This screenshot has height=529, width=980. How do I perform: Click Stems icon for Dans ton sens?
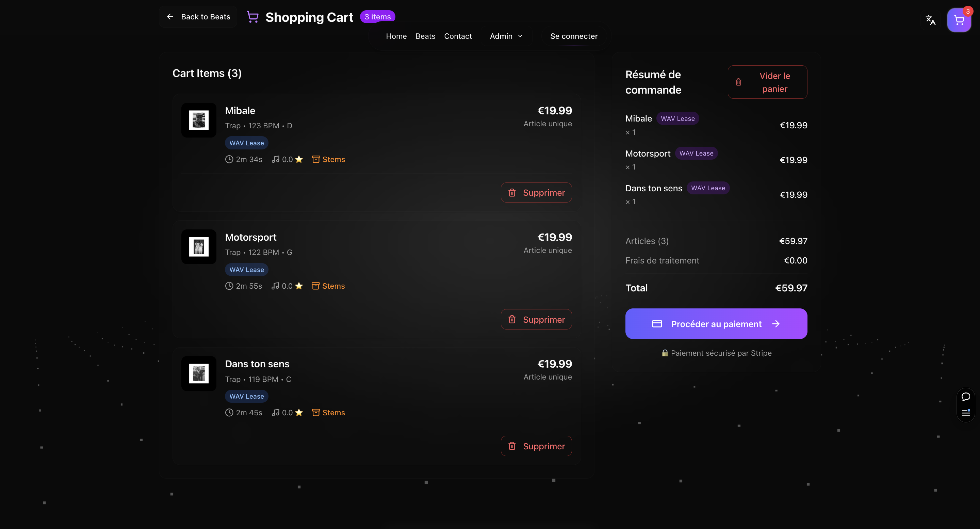tap(316, 413)
